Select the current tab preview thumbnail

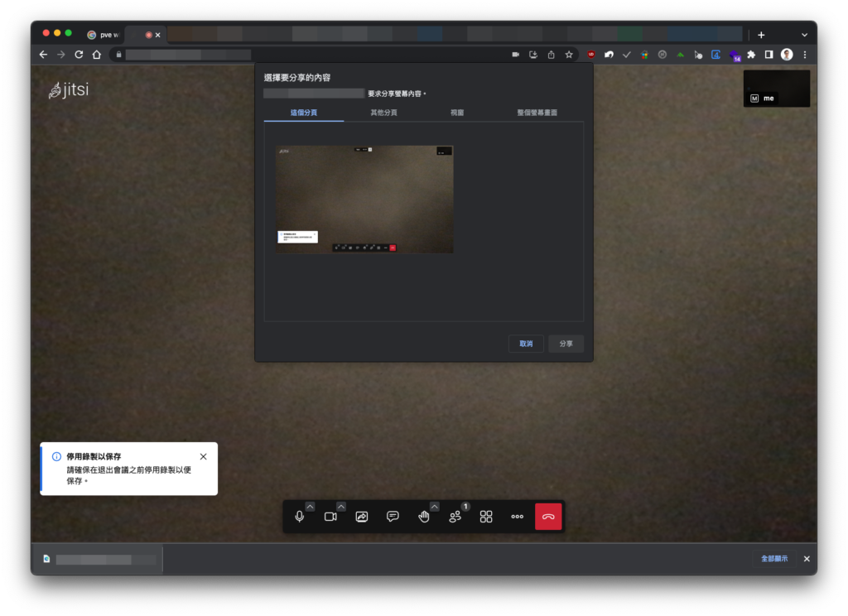click(x=364, y=199)
